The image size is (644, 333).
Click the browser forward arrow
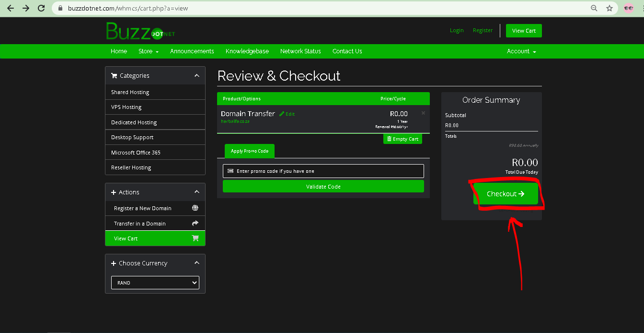(26, 8)
